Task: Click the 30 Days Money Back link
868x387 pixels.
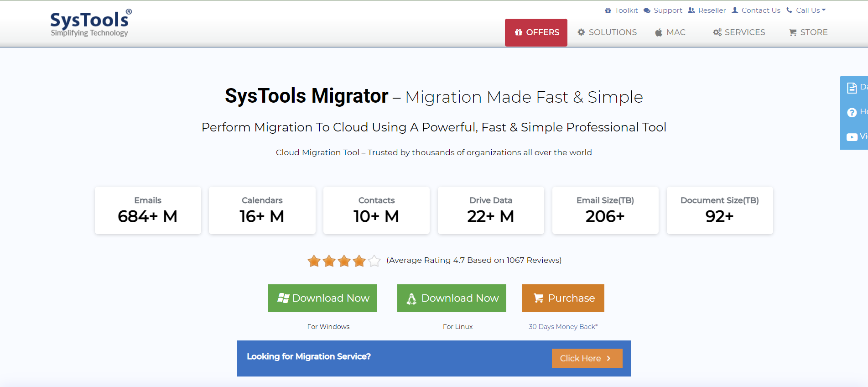Action: click(x=563, y=327)
